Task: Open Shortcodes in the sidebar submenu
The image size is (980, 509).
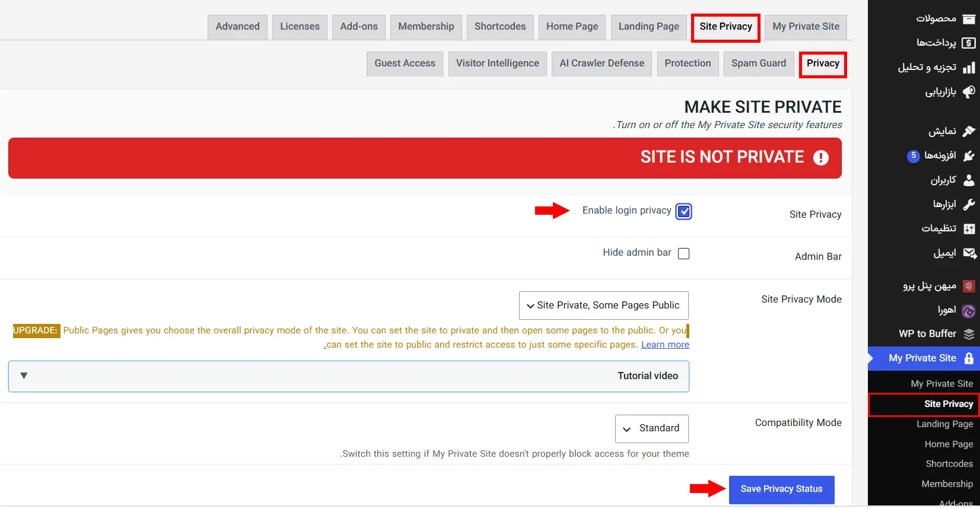Action: [949, 464]
